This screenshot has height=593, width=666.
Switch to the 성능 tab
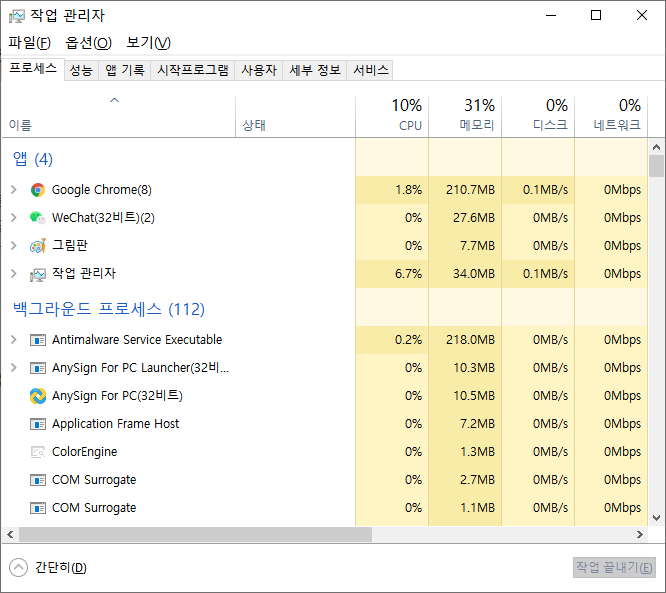81,70
